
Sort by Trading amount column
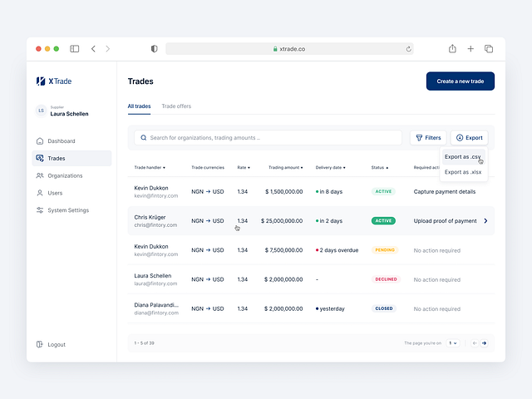[286, 168]
